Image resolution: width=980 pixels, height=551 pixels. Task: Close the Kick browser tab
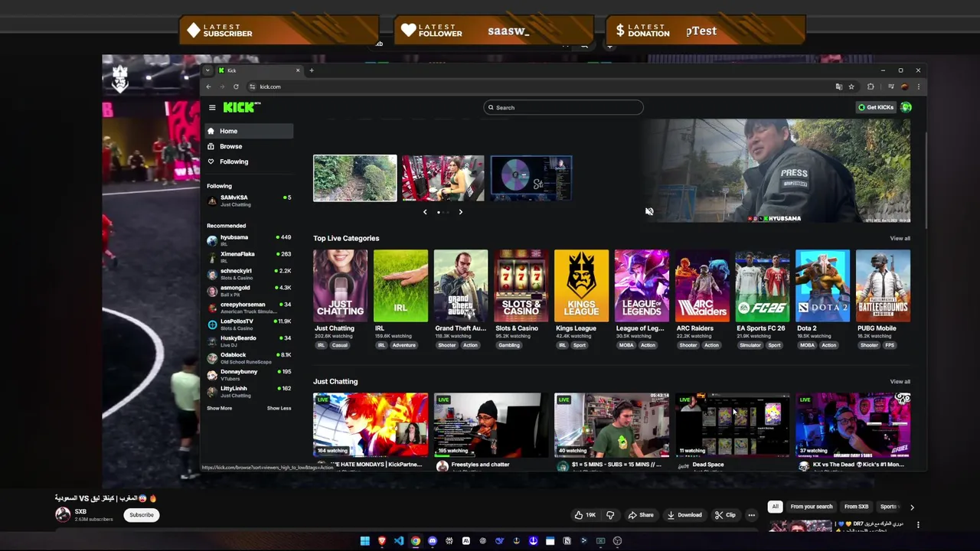[x=298, y=70]
